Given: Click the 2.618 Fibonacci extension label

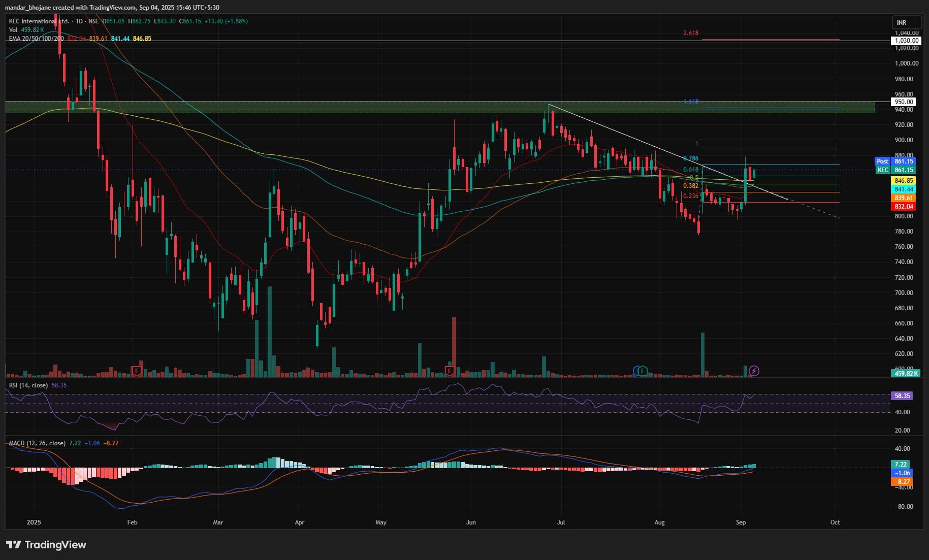Looking at the screenshot, I should coord(690,33).
